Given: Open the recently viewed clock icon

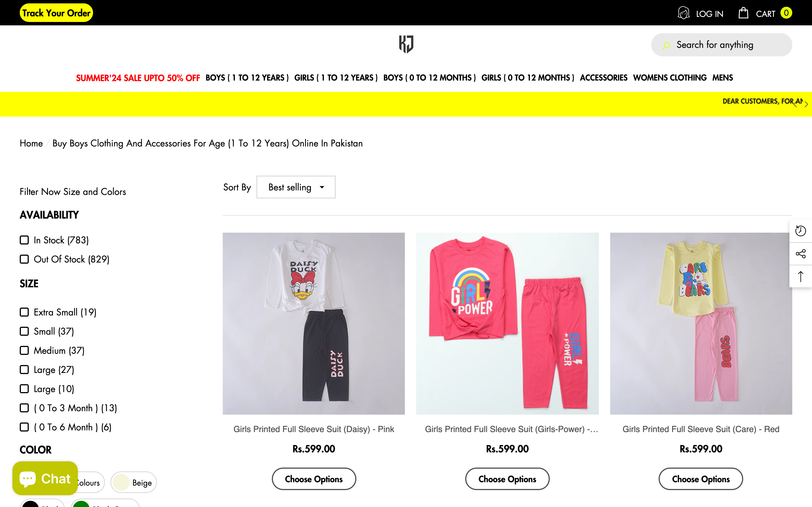Looking at the screenshot, I should 801,231.
